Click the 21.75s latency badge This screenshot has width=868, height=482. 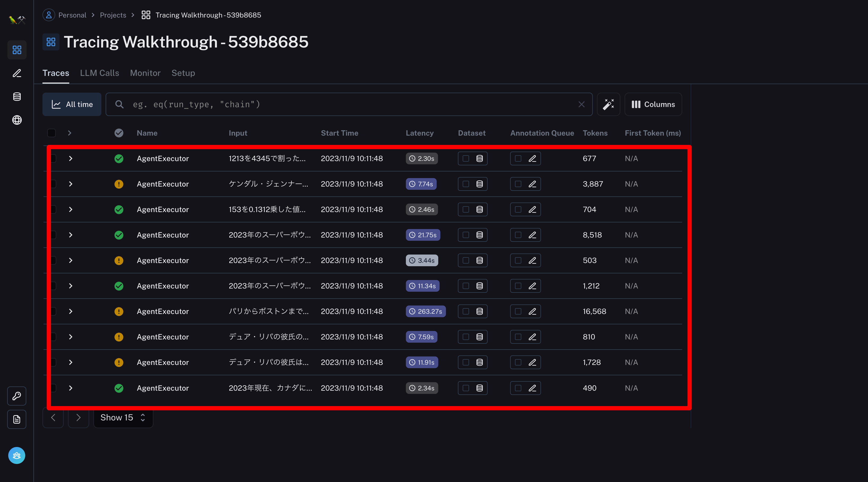pos(423,235)
